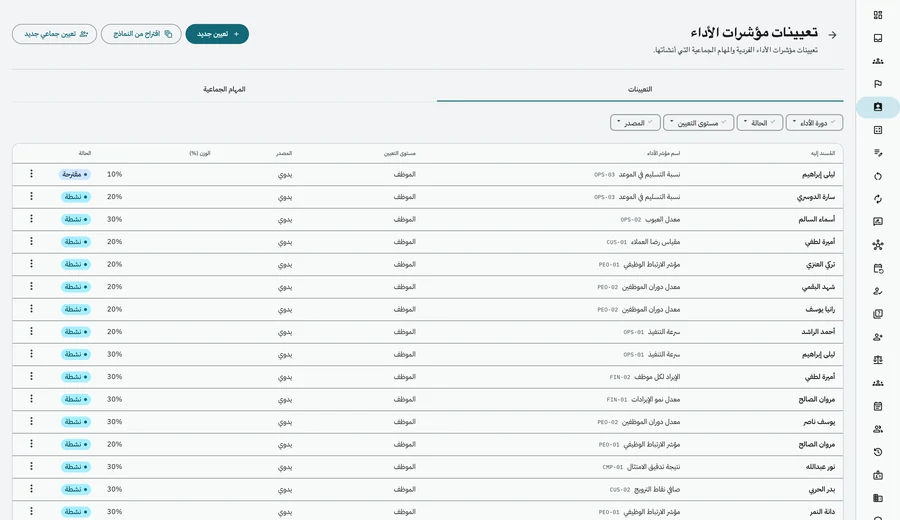
Task: Open row actions menu for أسماء السالم
Action: point(32,219)
